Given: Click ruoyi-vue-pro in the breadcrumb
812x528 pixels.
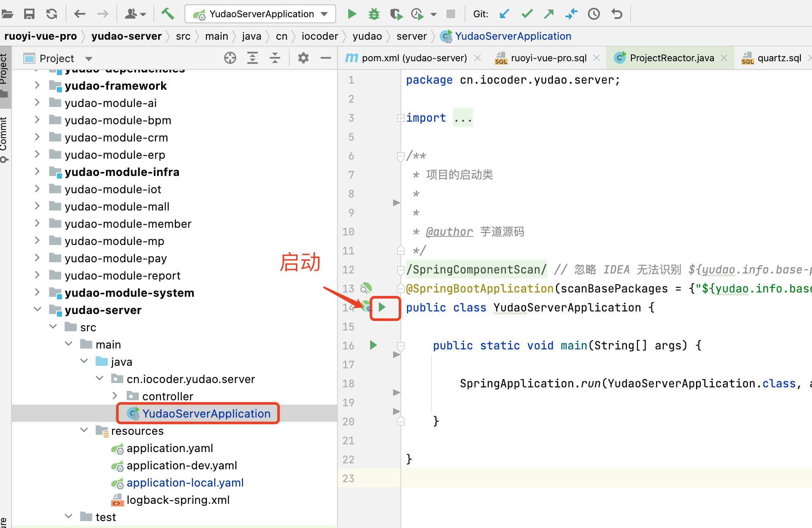Looking at the screenshot, I should [41, 36].
